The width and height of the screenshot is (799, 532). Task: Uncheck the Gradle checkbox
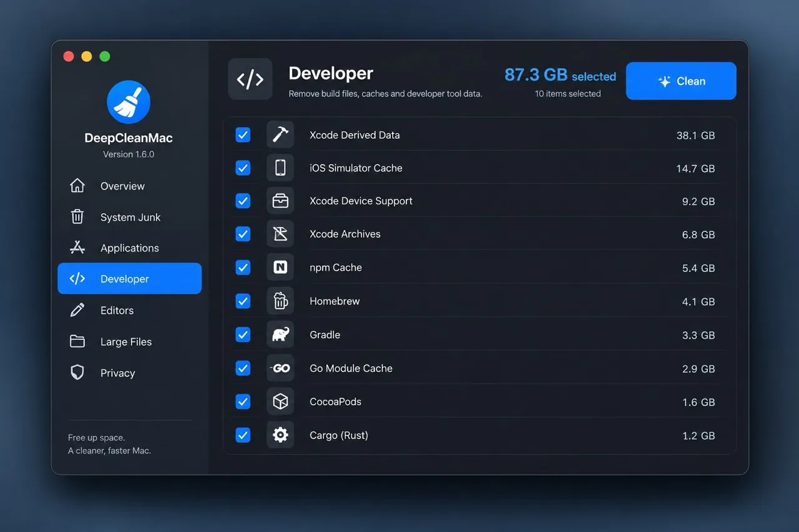[243, 335]
